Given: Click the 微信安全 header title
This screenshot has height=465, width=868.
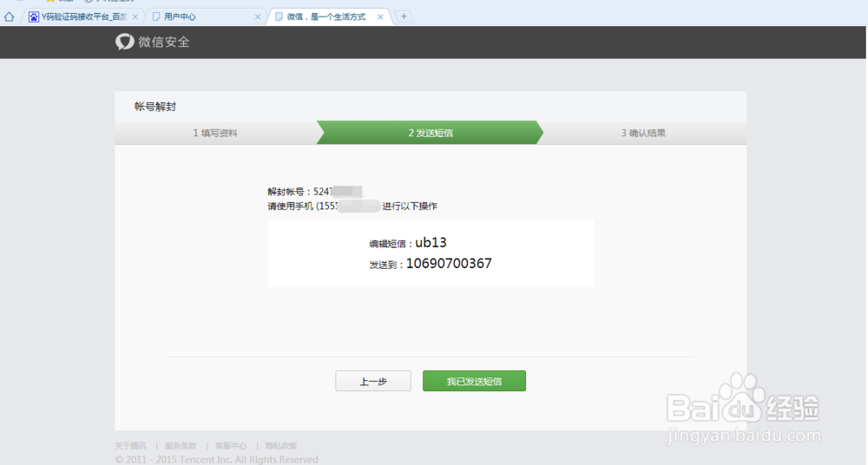Looking at the screenshot, I should click(164, 42).
